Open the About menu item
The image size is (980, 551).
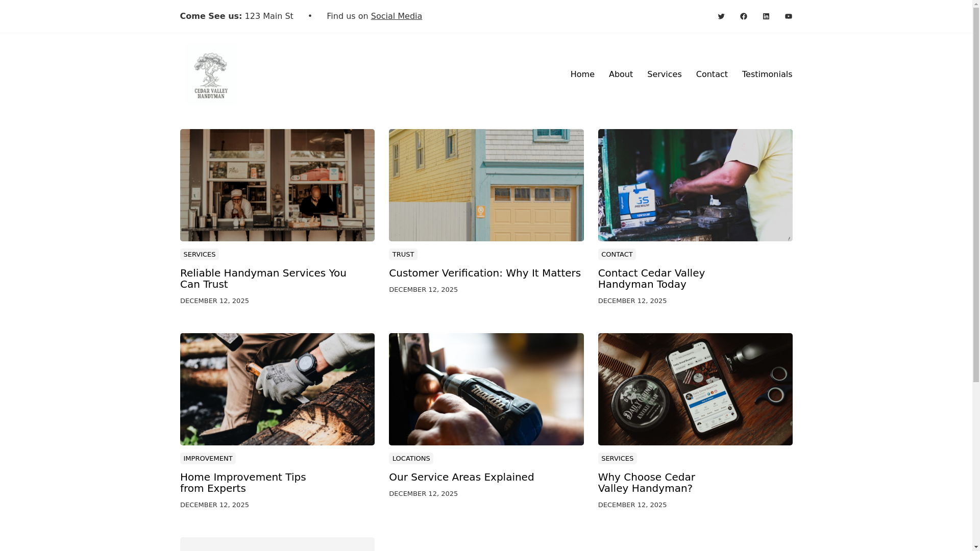tap(621, 74)
